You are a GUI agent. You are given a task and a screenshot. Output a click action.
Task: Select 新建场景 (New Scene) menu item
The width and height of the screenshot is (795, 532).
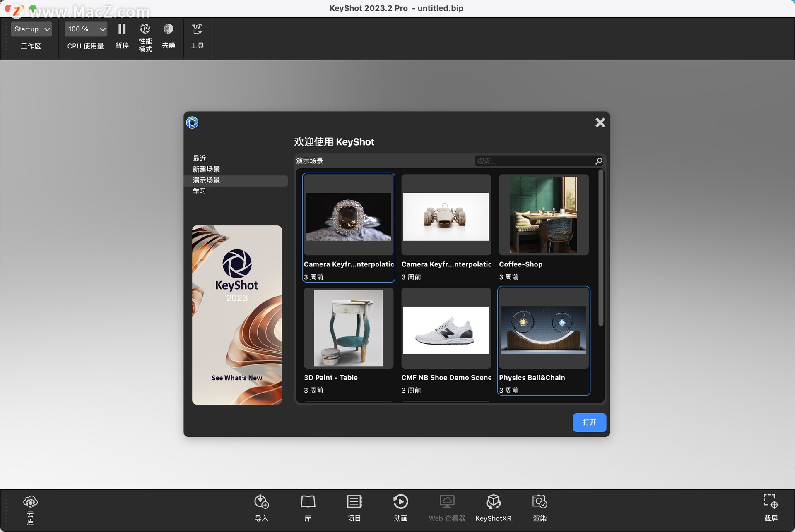coord(206,169)
